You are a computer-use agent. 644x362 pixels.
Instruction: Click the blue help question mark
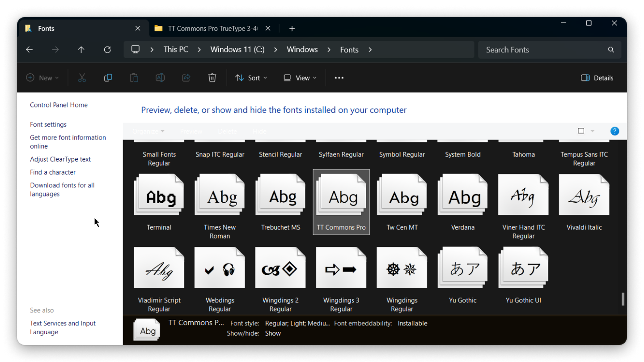[x=614, y=131]
